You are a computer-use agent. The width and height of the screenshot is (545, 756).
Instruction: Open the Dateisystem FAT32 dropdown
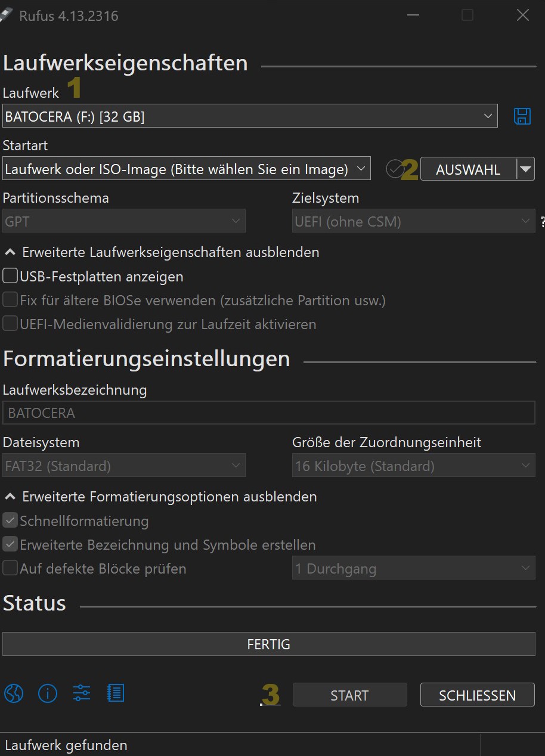click(124, 466)
